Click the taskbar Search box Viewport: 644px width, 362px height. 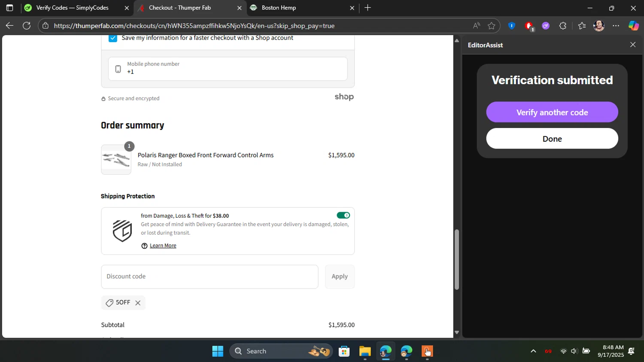click(x=281, y=351)
